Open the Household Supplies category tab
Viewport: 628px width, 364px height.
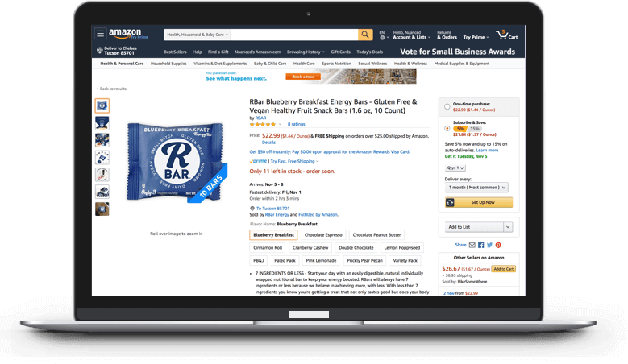pyautogui.click(x=168, y=64)
